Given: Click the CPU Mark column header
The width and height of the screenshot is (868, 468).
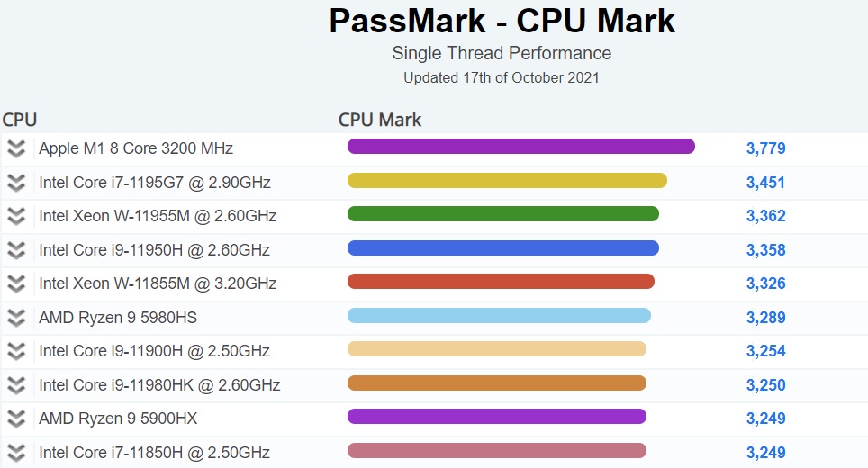Looking at the screenshot, I should click(x=380, y=120).
